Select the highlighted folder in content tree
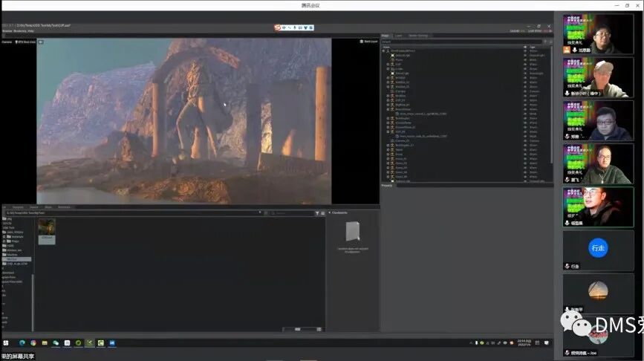The image size is (644, 361). pyautogui.click(x=16, y=259)
